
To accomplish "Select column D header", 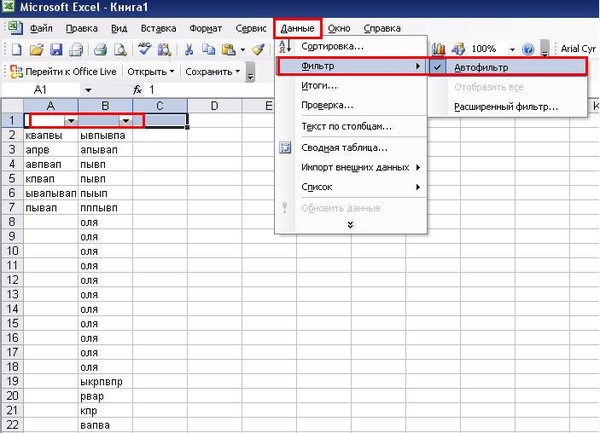I will 214,106.
